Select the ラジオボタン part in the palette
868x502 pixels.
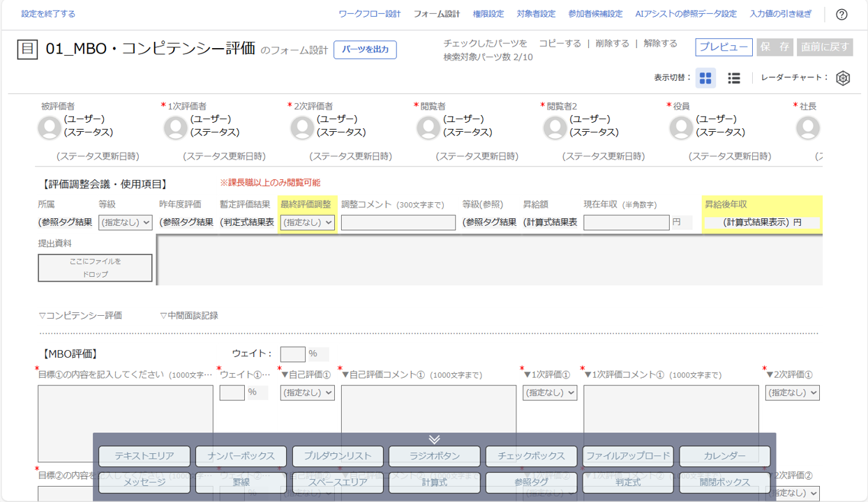coord(433,457)
